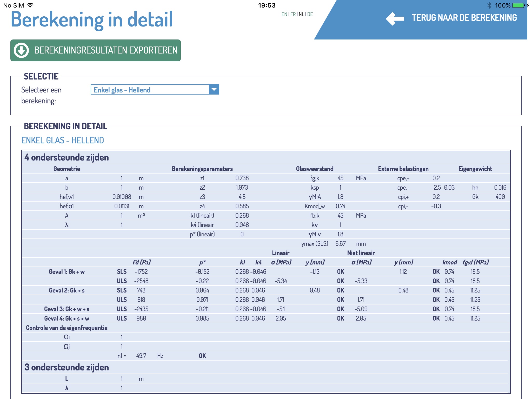Click the Geval 4: Gk + s + w row label
This screenshot has width=532, height=399.
coord(67,318)
